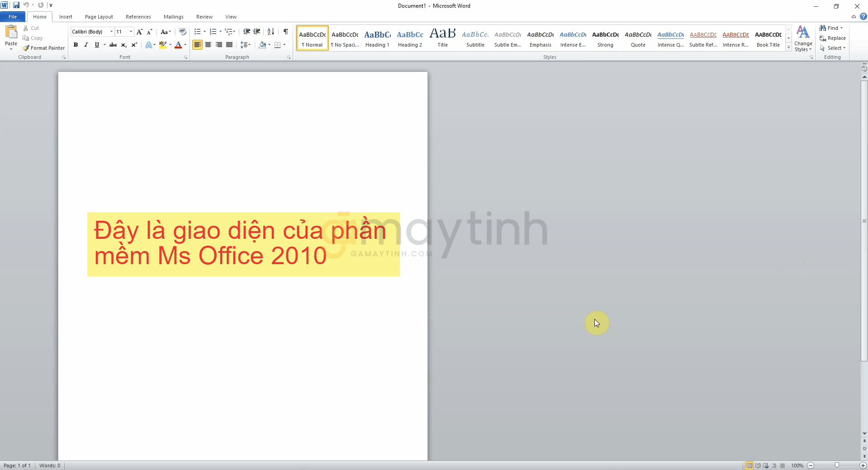The height and width of the screenshot is (470, 868).
Task: Click the Zoom In plus button
Action: [x=863, y=465]
